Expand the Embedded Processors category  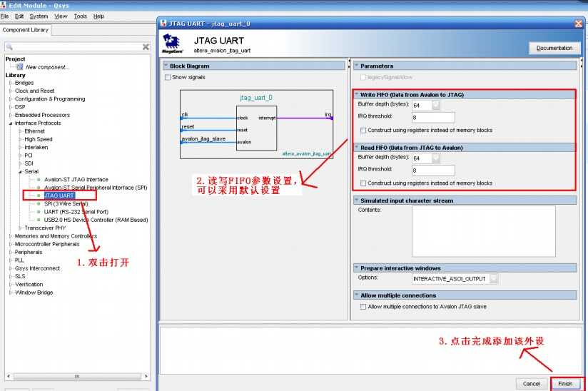[11, 115]
